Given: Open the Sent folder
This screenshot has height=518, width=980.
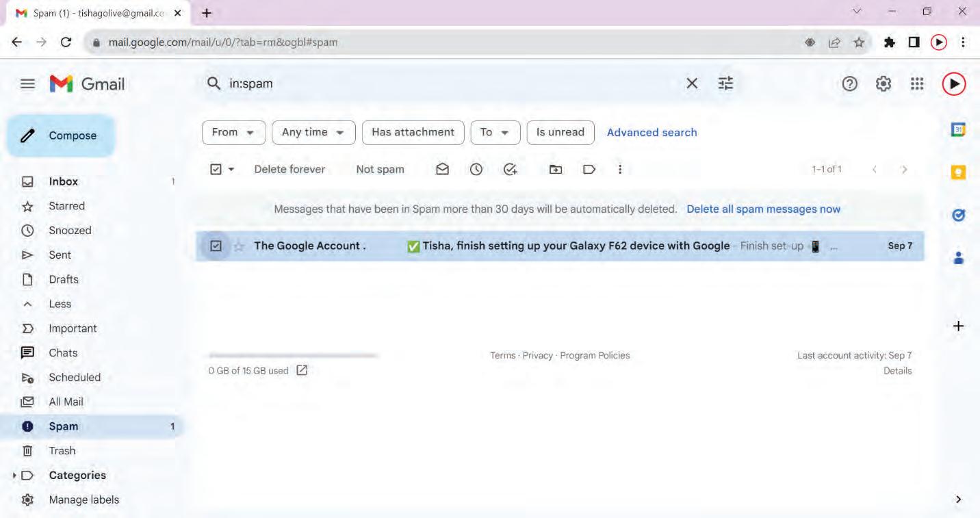Looking at the screenshot, I should point(60,255).
